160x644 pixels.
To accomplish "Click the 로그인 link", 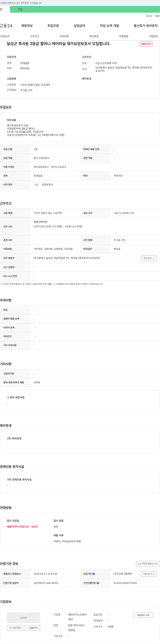I will tap(149, 16).
